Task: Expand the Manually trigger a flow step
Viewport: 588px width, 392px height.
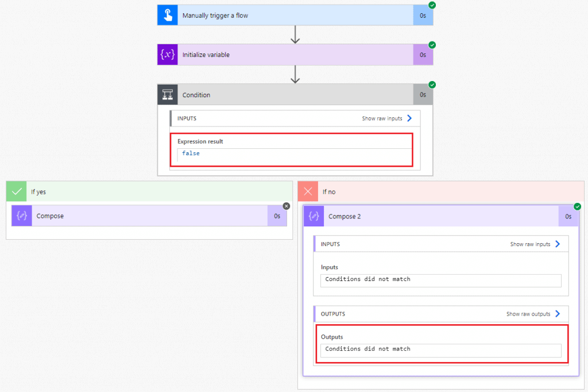Action: (x=295, y=16)
